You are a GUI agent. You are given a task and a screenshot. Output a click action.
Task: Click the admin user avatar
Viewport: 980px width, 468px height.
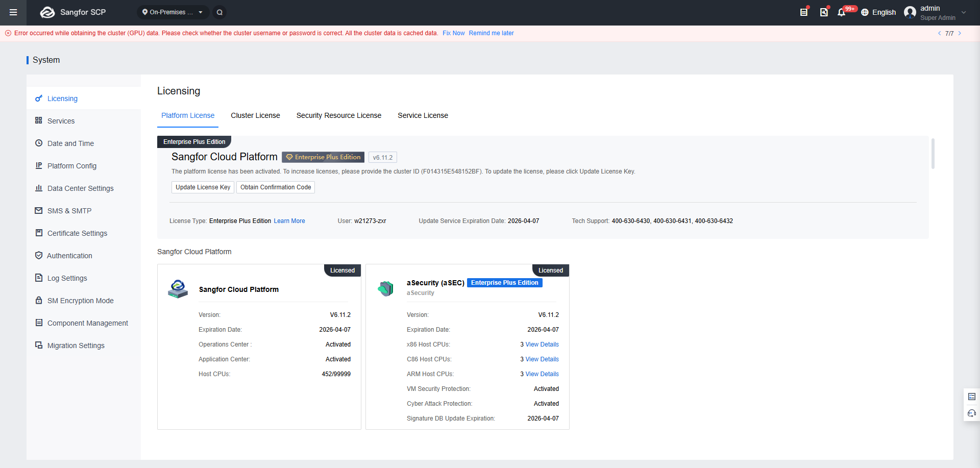tap(910, 12)
